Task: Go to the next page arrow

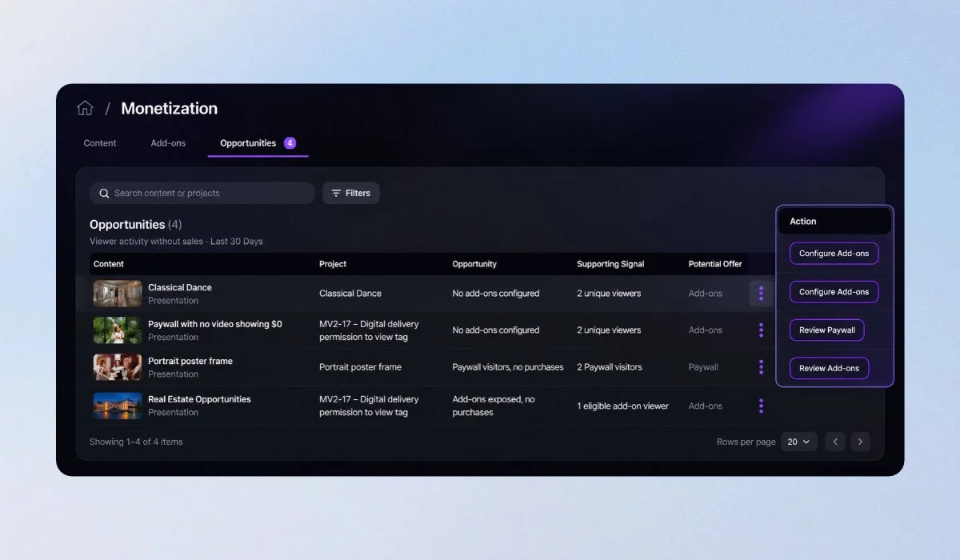Action: pyautogui.click(x=861, y=442)
